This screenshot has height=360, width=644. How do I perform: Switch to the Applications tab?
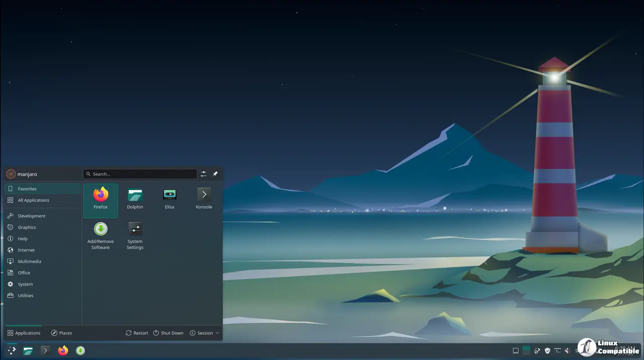point(24,333)
